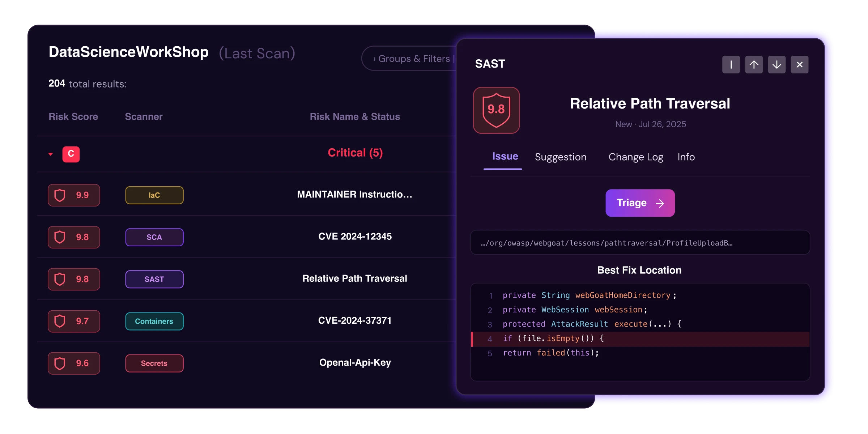The image size is (868, 434).
Task: Click the 9.6 risk score shield badge
Action: [x=74, y=363]
